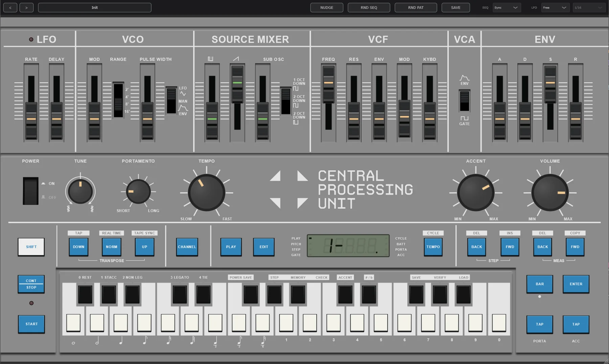Click the next preset arrow button
The height and width of the screenshot is (364, 609).
[x=26, y=7]
